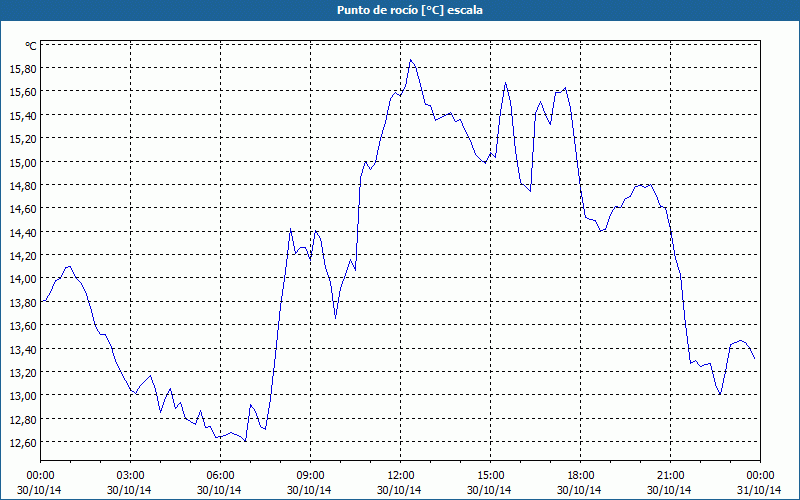Click the 00:00 31/10/14 time label

point(759,483)
